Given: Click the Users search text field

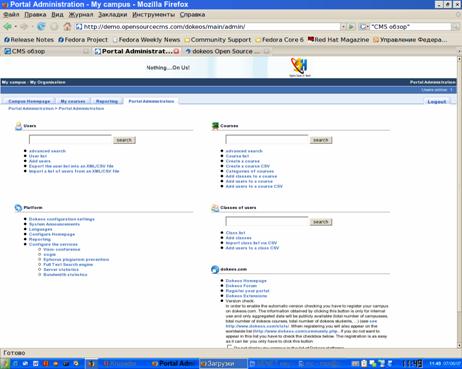Looking at the screenshot, I should pyautogui.click(x=70, y=140).
